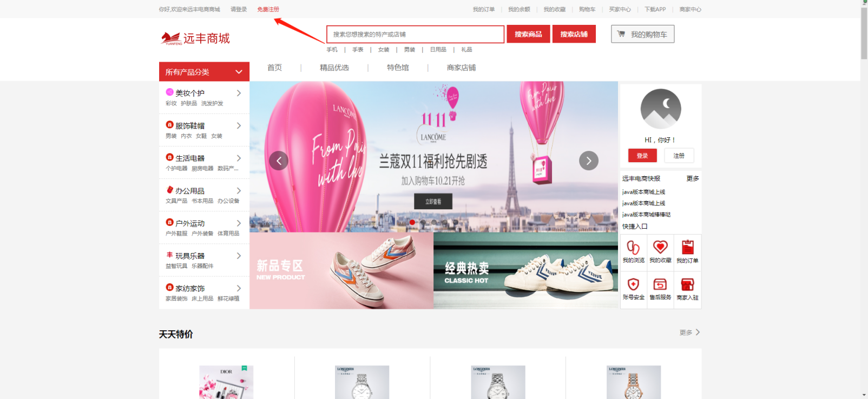Open 经典热卖 sneaker promo banner

[525, 271]
